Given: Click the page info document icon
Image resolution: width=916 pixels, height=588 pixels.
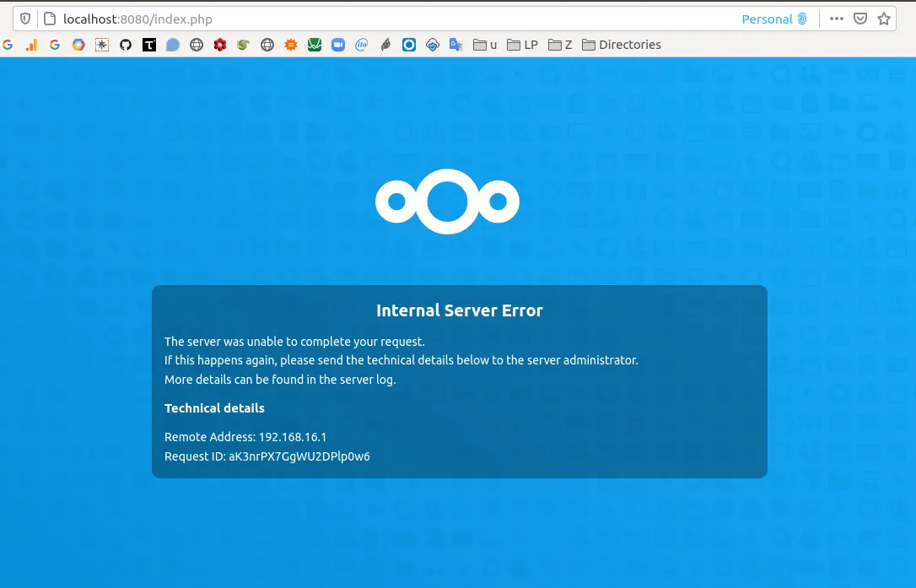Looking at the screenshot, I should (x=51, y=19).
